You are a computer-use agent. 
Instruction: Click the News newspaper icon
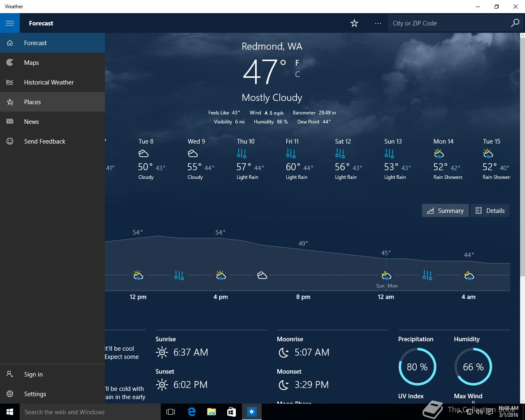10,121
